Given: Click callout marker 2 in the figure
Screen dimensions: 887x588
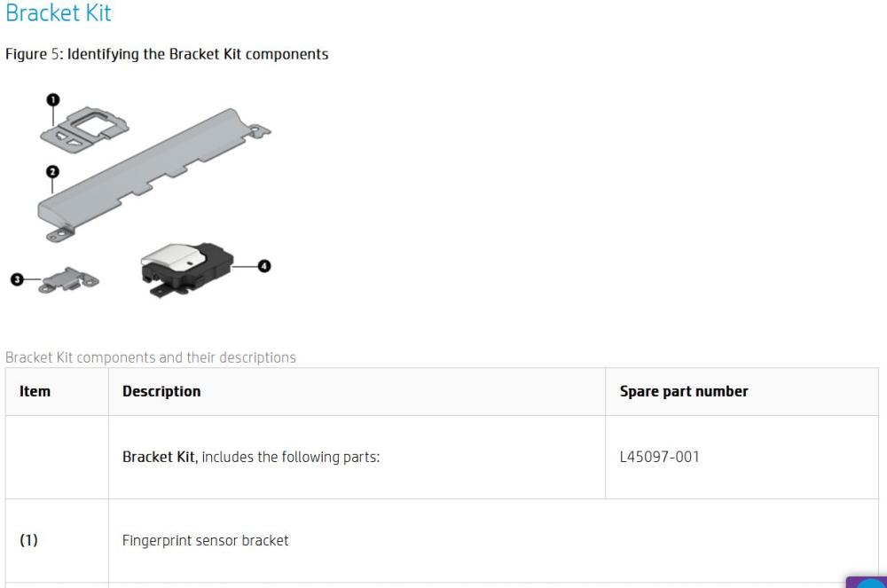Looking at the screenshot, I should (x=53, y=171).
